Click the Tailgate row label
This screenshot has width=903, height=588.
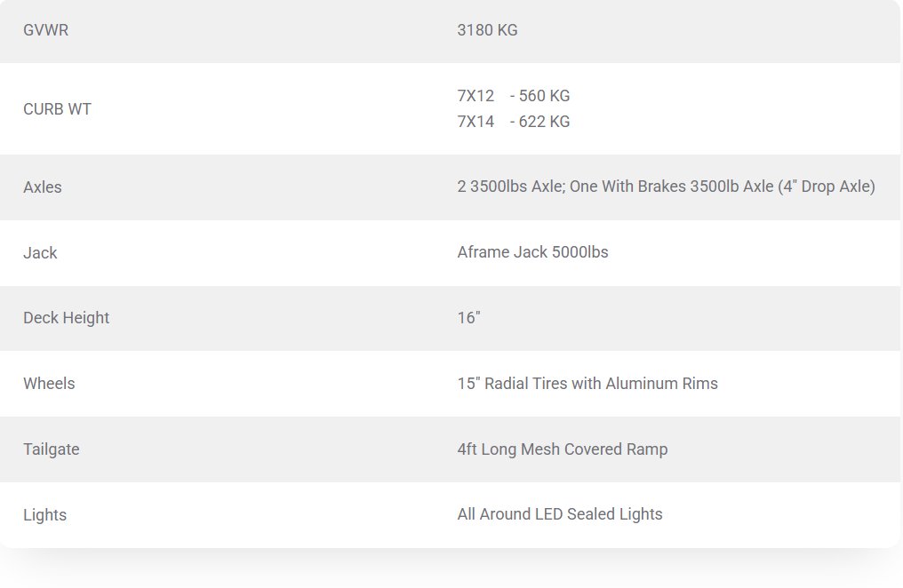pyautogui.click(x=51, y=449)
